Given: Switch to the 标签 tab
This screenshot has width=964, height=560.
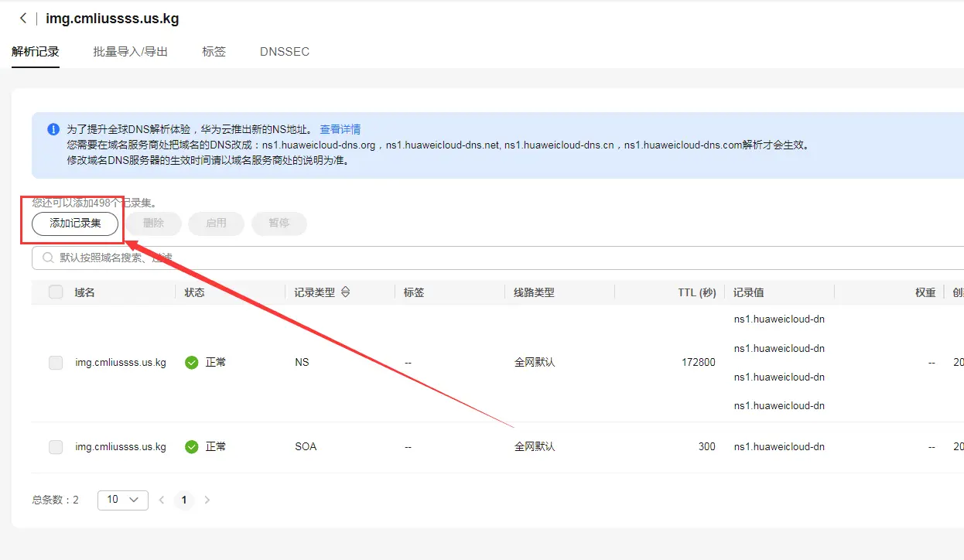Looking at the screenshot, I should coord(214,52).
